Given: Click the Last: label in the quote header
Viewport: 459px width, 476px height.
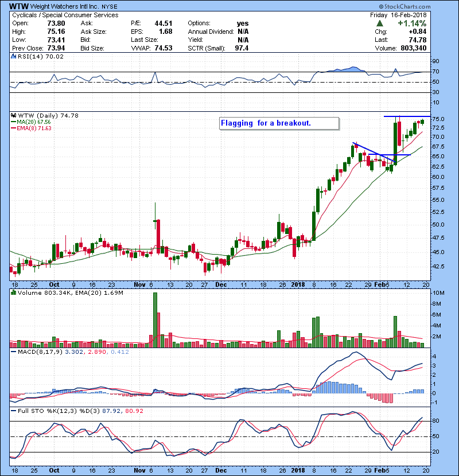Looking at the screenshot, I should 381,40.
